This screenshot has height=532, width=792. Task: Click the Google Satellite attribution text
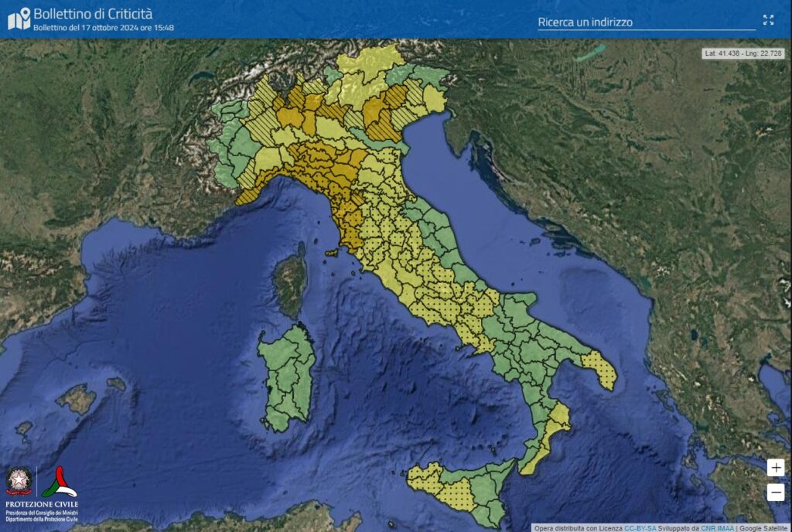763,528
